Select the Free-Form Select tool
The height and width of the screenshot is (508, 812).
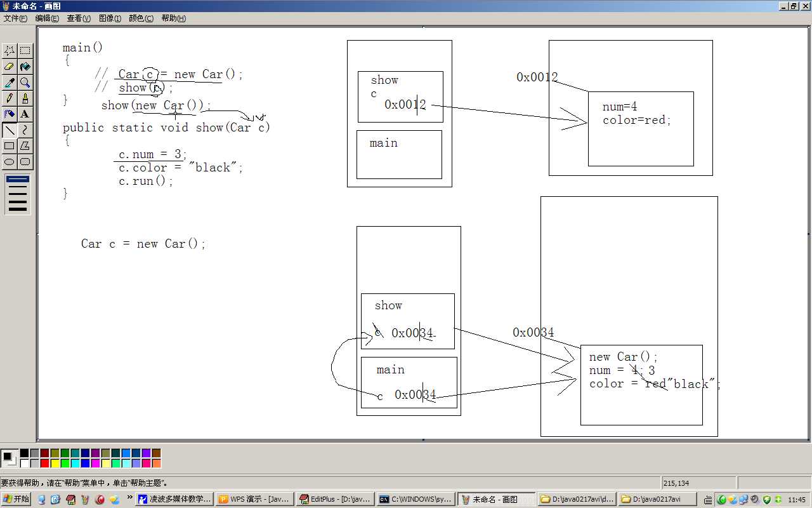[x=10, y=51]
